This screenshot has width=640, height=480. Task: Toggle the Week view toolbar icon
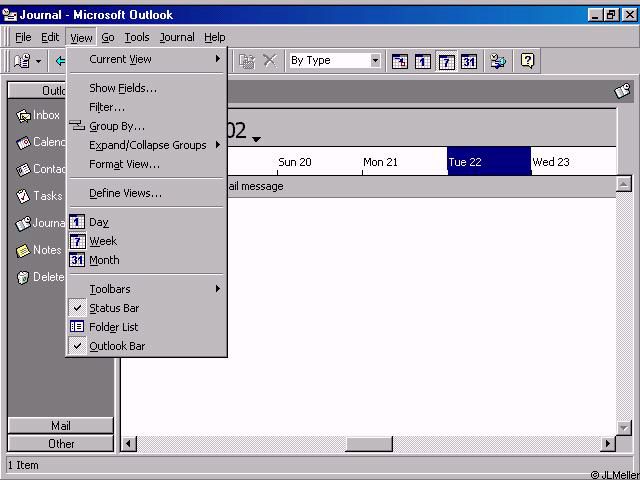446,62
